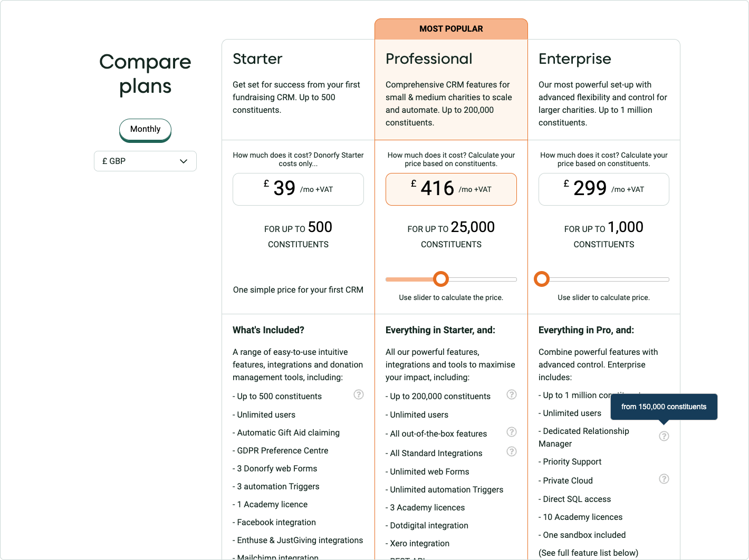This screenshot has height=560, width=749.
Task: Click help icon beside Up to 200,000 constituents
Action: (512, 394)
